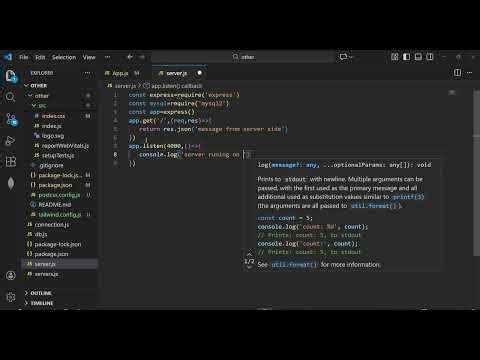
Task: Open tailwind.config.js file
Action: [x=60, y=215]
